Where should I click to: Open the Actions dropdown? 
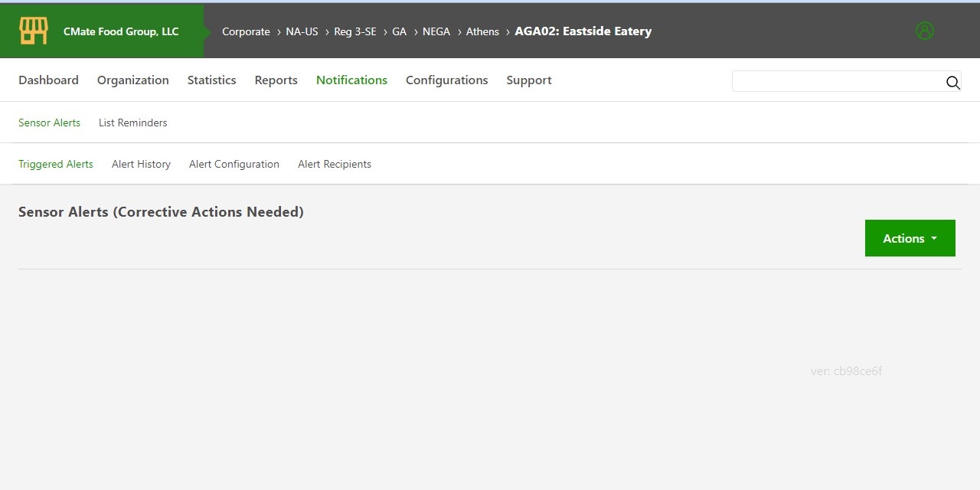pos(910,238)
